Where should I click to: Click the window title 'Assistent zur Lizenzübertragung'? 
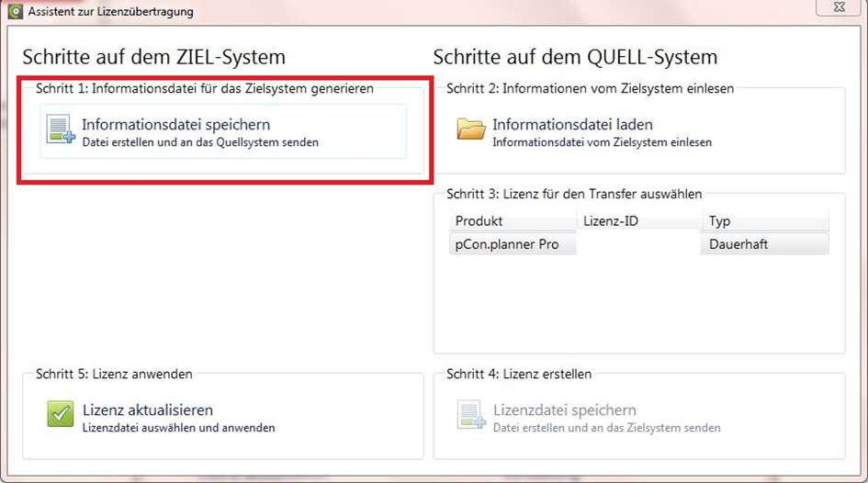pos(111,12)
